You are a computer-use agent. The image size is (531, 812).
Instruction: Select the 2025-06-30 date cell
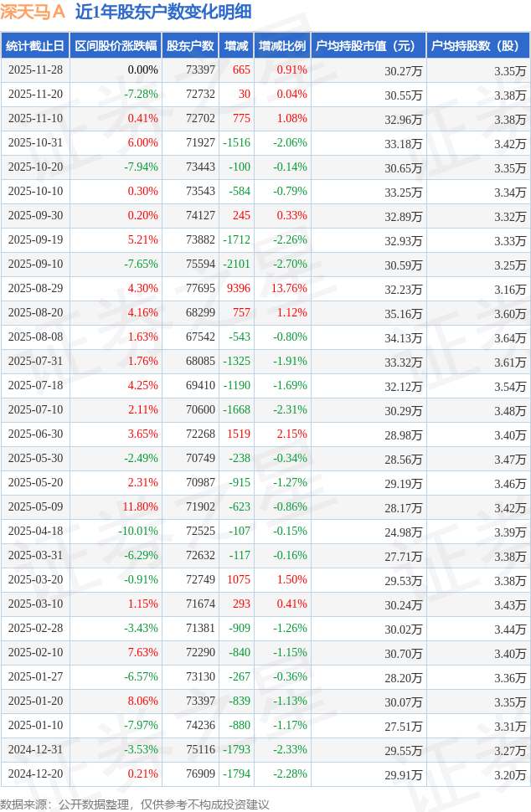(x=35, y=434)
